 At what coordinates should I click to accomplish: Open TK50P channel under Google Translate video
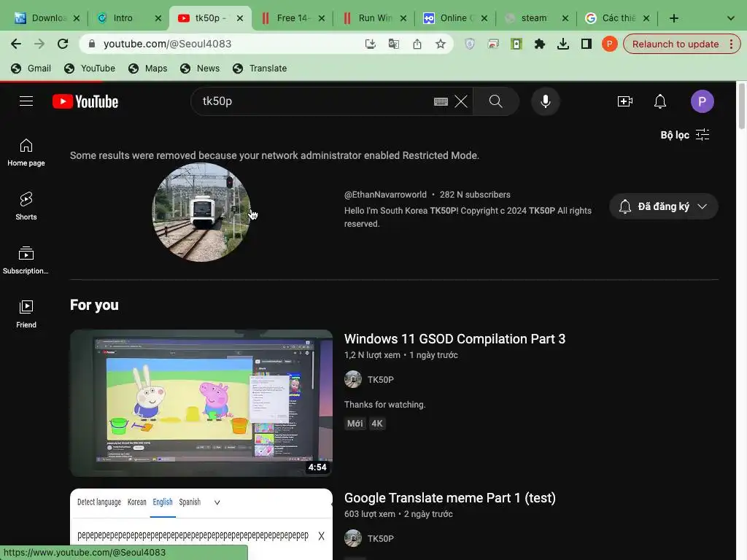click(x=381, y=539)
